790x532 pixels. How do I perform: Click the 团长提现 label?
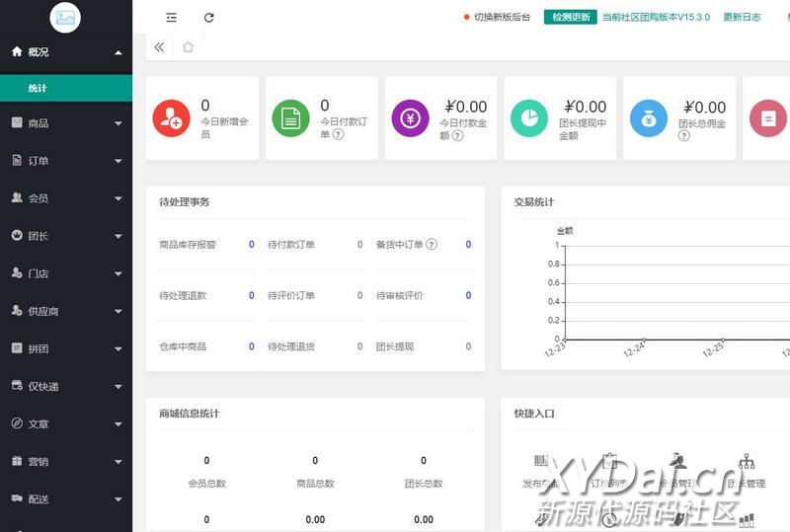394,346
